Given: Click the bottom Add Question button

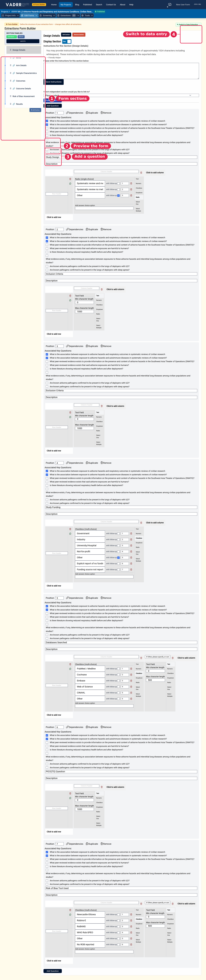Looking at the screenshot, I should point(53,971).
